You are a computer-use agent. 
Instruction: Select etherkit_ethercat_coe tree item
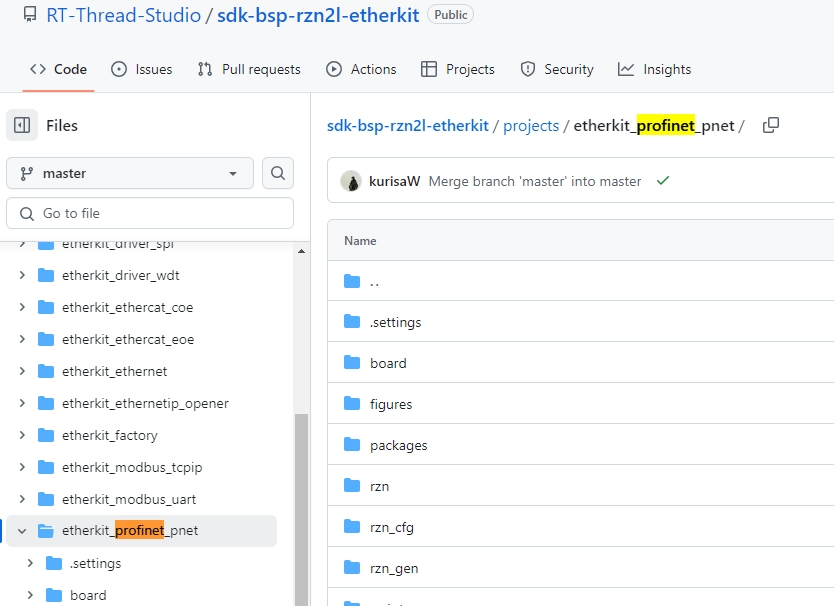[127, 308]
